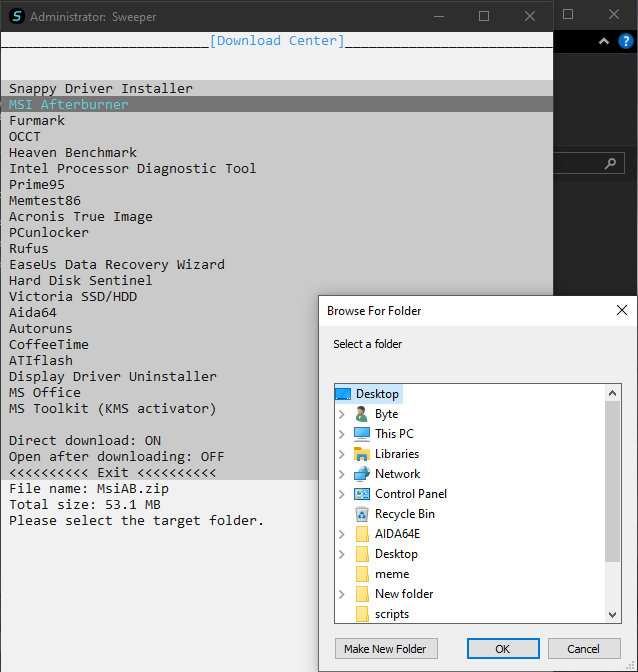Select Victoria SSD/HDD entry
This screenshot has height=672, width=638.
73,297
